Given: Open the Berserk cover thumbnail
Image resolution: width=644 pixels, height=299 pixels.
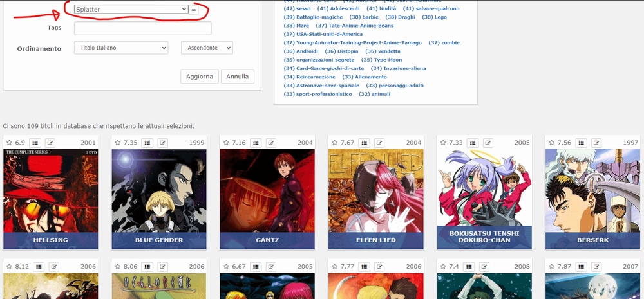Looking at the screenshot, I should (592, 199).
